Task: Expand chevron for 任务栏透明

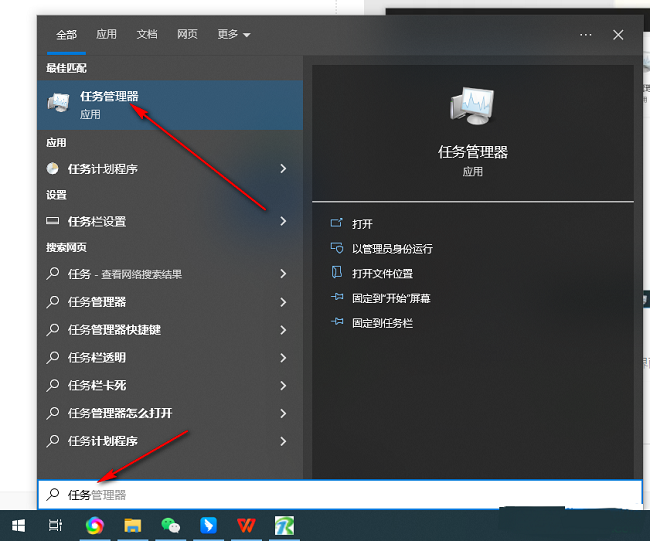Action: click(x=283, y=357)
